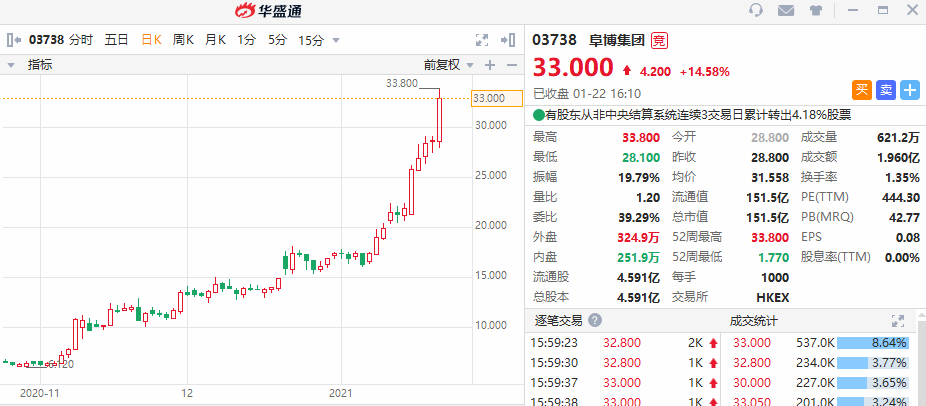Open customer service headset icon
The image size is (926, 406).
755,10
